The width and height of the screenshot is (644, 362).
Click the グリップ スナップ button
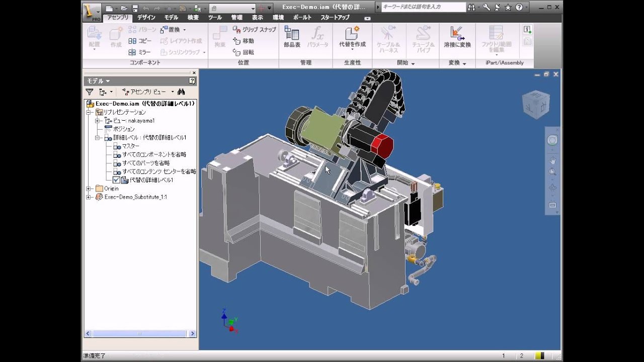pyautogui.click(x=255, y=30)
